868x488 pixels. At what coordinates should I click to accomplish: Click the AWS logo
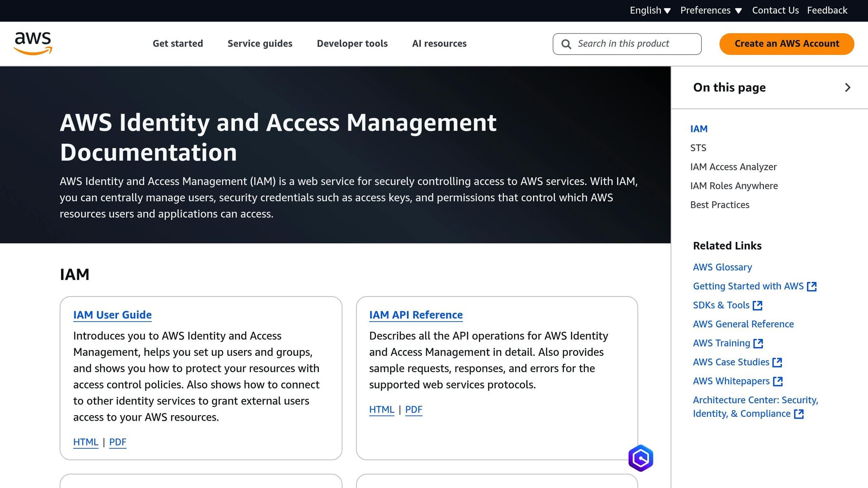33,43
